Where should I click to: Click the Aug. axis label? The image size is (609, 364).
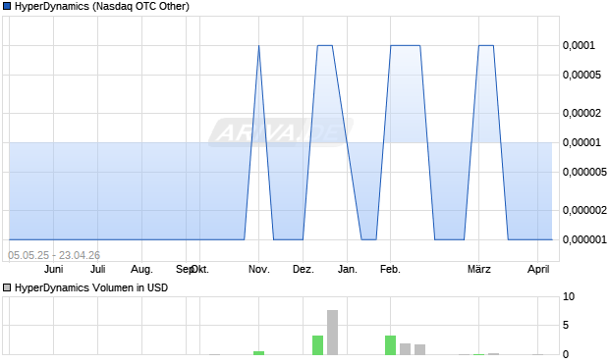coord(141,269)
